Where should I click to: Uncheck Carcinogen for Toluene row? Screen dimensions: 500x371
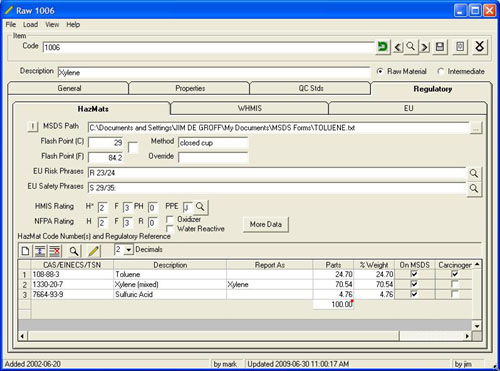pyautogui.click(x=455, y=274)
